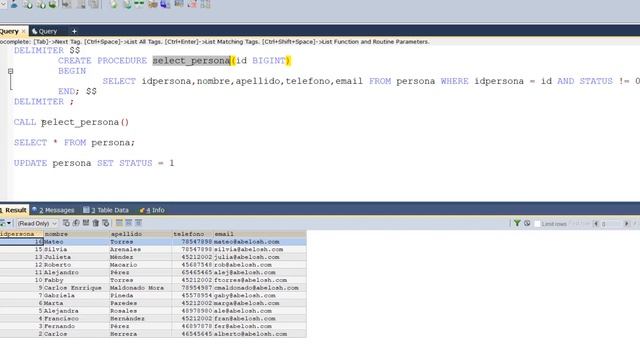The image size is (640, 360).
Task: Open the Result tab
Action: click(x=13, y=210)
